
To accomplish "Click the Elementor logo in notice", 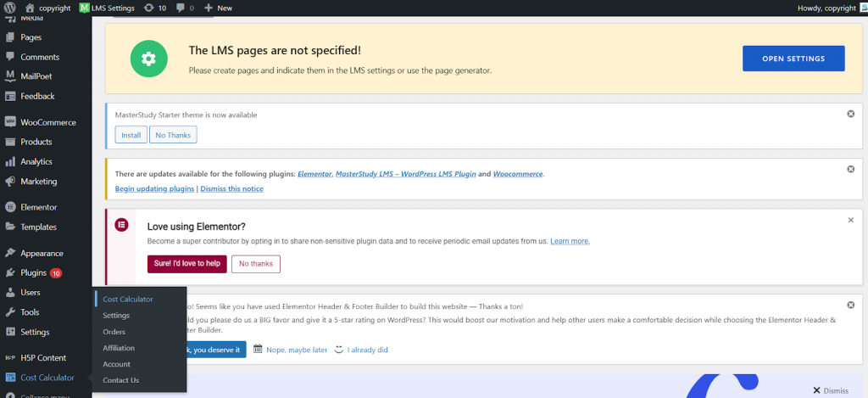I will tap(121, 225).
